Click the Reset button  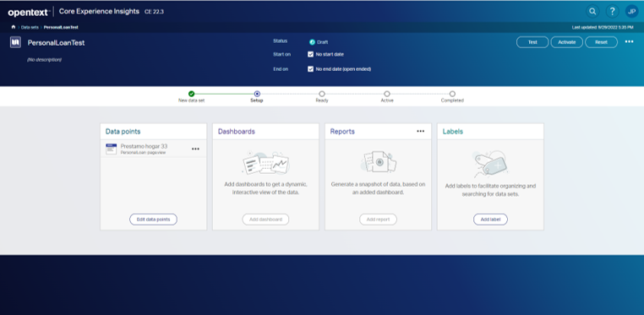601,42
